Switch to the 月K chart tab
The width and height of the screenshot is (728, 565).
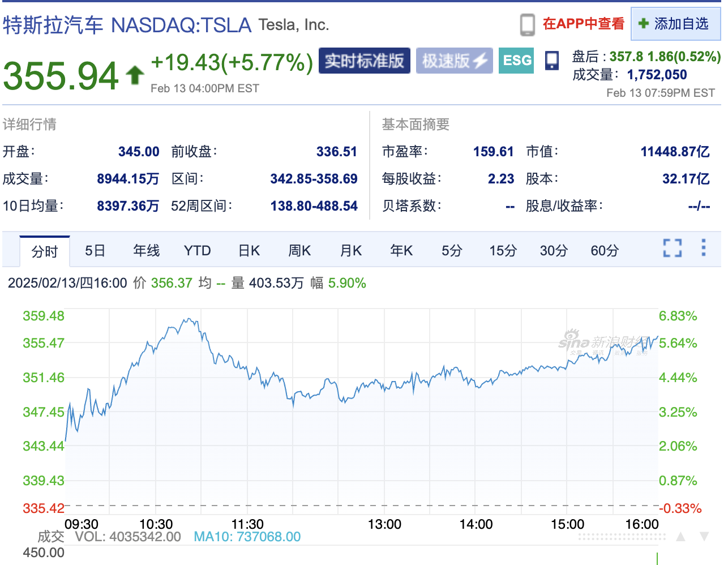tap(351, 251)
